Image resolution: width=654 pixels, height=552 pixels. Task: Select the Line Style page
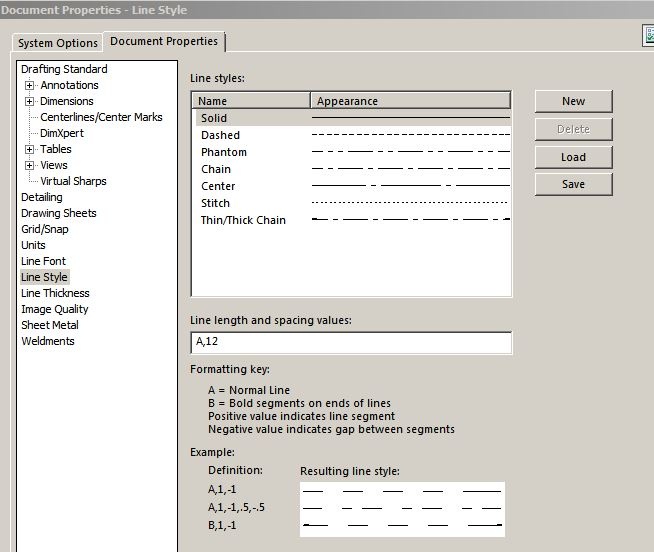pos(44,277)
